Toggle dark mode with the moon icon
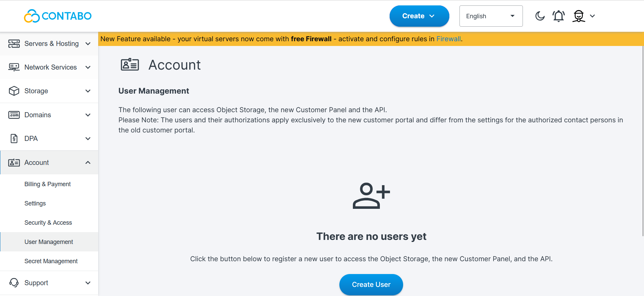Viewport: 644px width, 296px height. [x=540, y=16]
